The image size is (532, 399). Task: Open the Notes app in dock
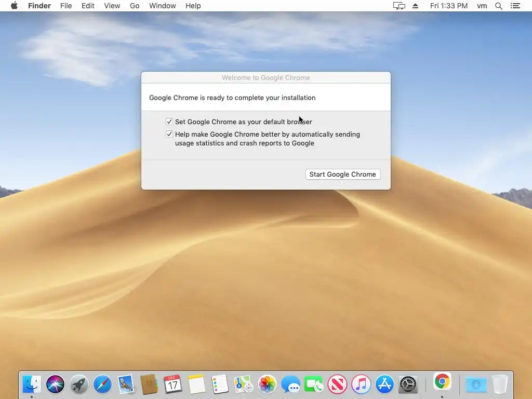pyautogui.click(x=196, y=384)
